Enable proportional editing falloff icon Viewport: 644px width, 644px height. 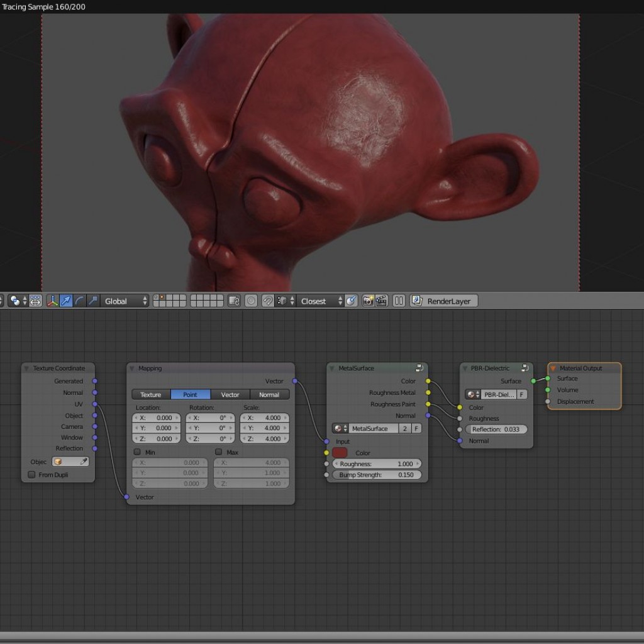(x=251, y=301)
